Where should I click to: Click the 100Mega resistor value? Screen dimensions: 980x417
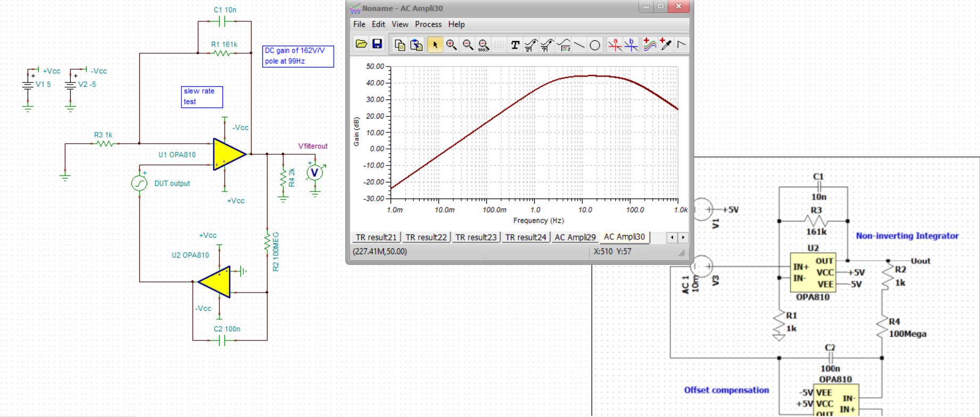click(908, 333)
